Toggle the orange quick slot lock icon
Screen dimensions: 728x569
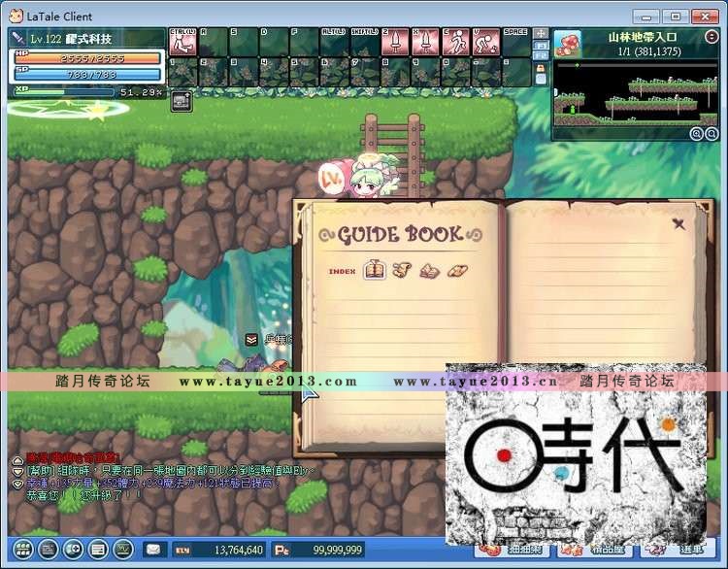coord(541,68)
